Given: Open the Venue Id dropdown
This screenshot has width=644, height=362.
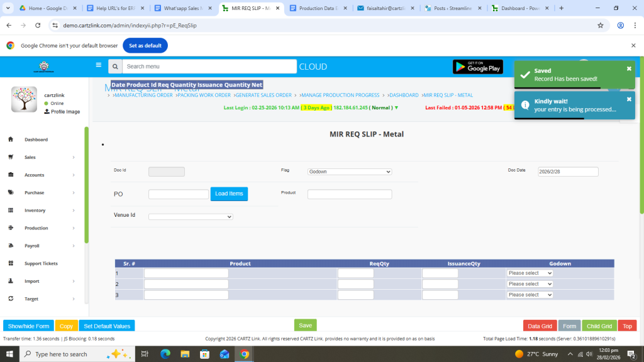Looking at the screenshot, I should (191, 217).
